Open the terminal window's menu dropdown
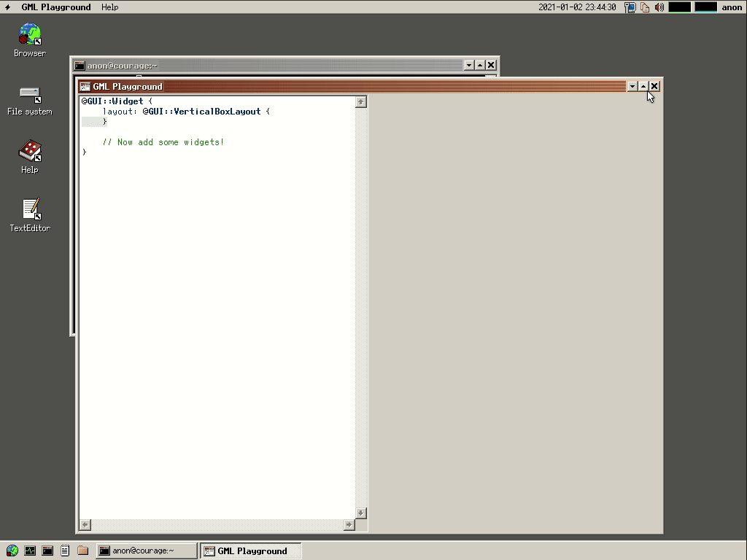The image size is (747, 560). 468,65
